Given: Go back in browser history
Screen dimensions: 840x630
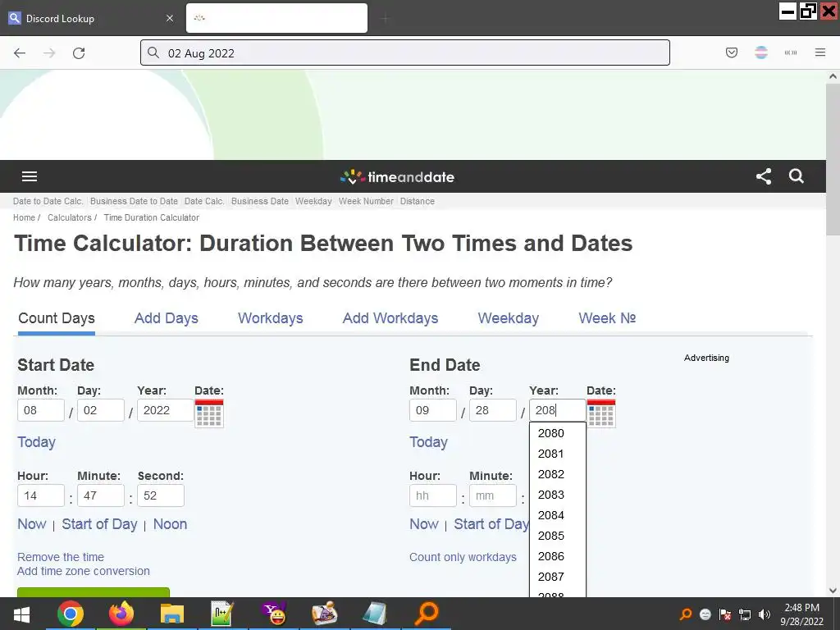Looking at the screenshot, I should click(x=20, y=53).
